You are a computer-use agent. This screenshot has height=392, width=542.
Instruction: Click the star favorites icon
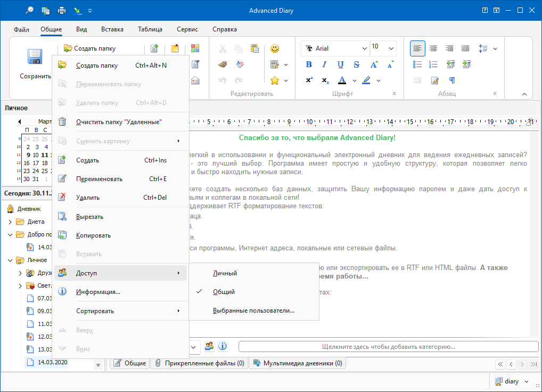pyautogui.click(x=275, y=80)
